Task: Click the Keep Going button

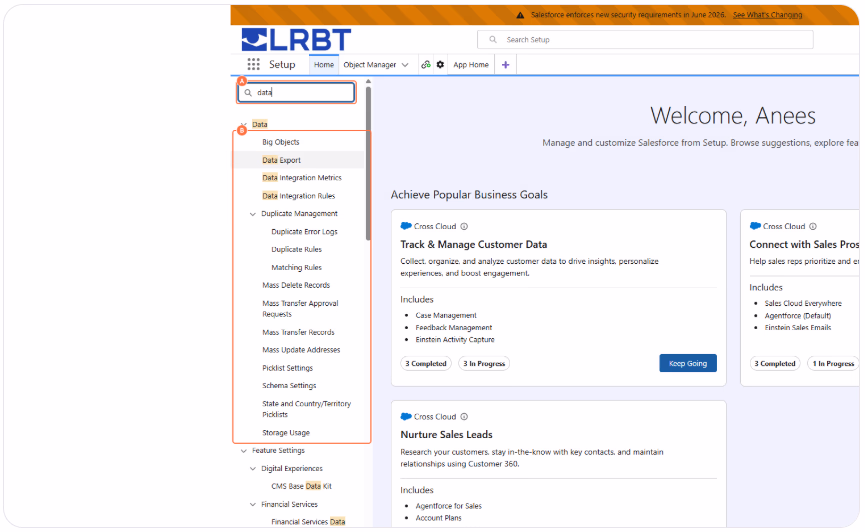Action: click(x=688, y=363)
